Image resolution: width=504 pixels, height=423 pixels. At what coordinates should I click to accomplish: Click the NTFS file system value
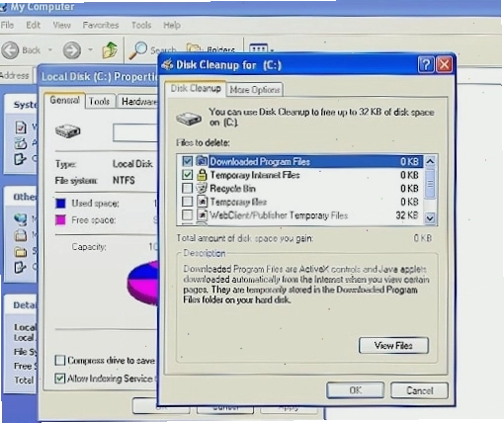pyautogui.click(x=124, y=180)
